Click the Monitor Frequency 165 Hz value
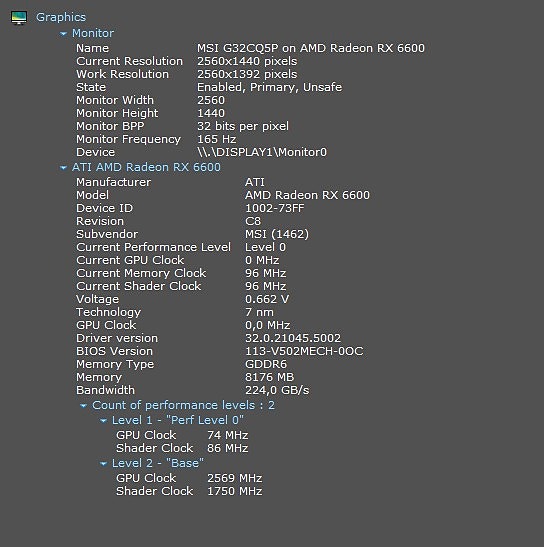544x547 pixels. tap(217, 139)
